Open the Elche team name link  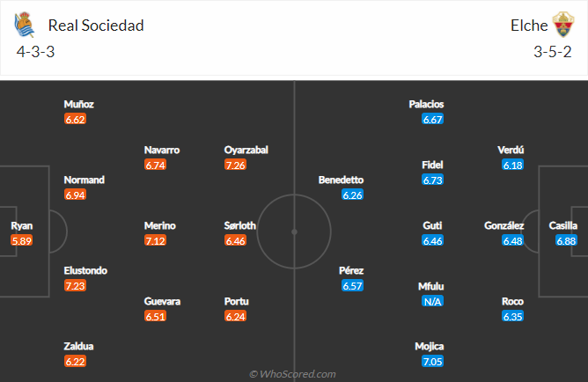(529, 25)
